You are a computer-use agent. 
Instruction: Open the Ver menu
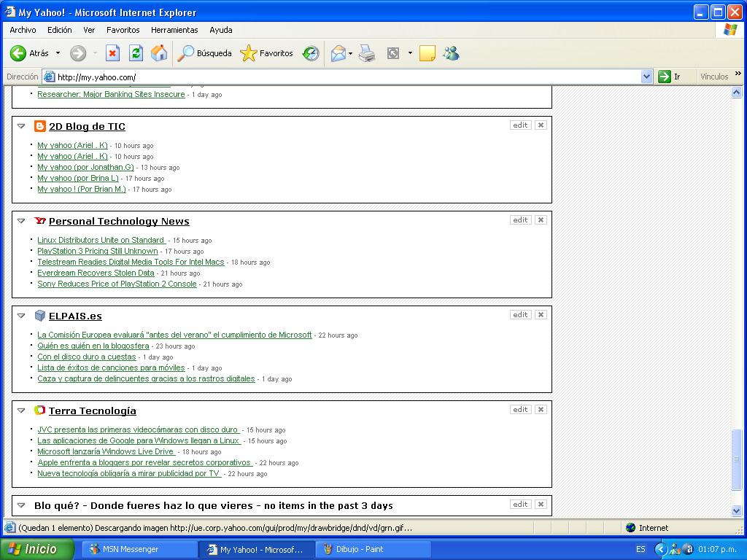coord(89,30)
